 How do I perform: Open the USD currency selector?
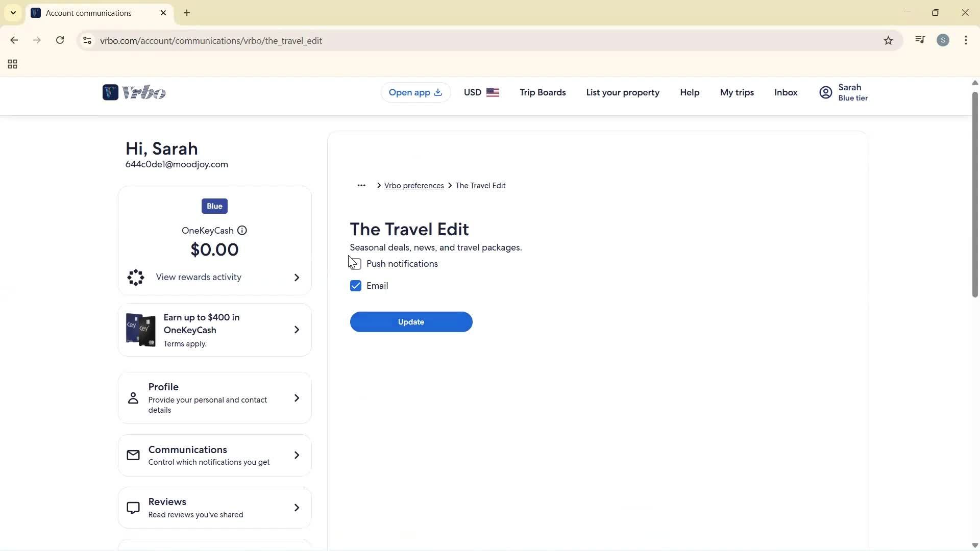481,92
